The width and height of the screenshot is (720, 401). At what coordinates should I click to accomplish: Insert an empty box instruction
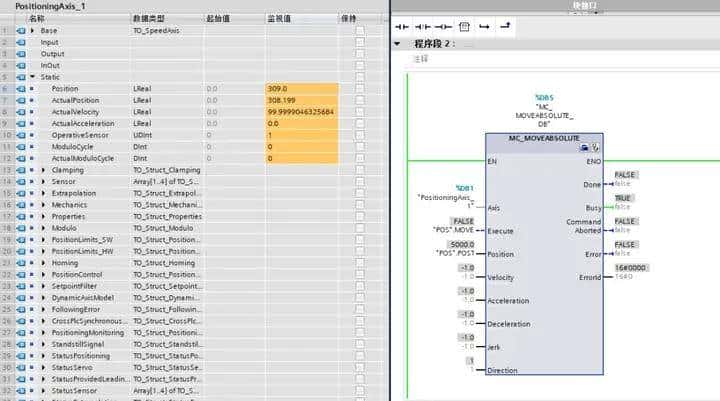pos(464,27)
